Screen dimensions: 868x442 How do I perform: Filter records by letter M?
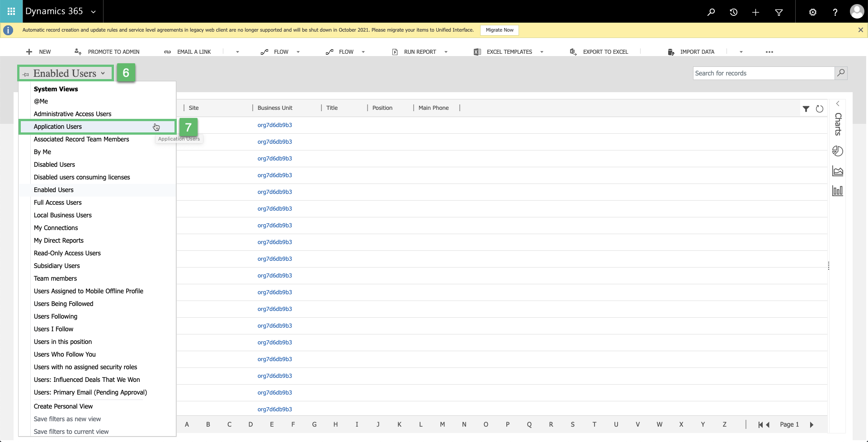443,424
